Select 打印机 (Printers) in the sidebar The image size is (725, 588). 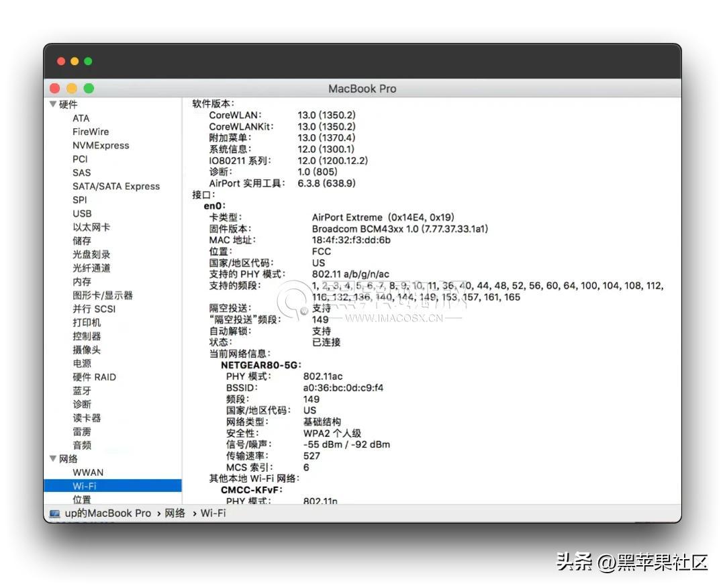coord(86,322)
